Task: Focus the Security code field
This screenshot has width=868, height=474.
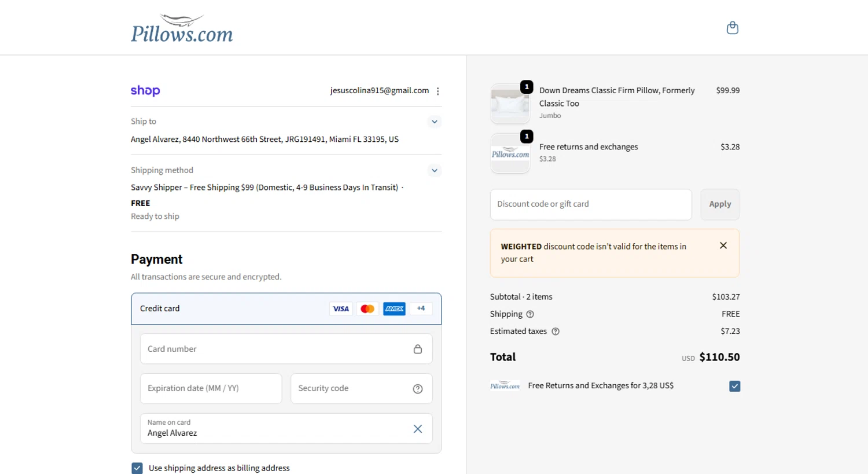Action: (362, 388)
